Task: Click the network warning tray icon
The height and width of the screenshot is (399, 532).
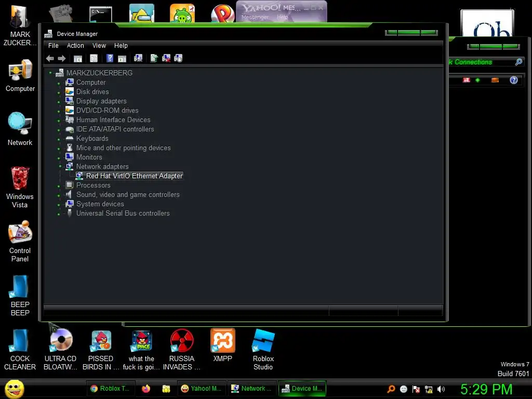Action: tap(429, 389)
